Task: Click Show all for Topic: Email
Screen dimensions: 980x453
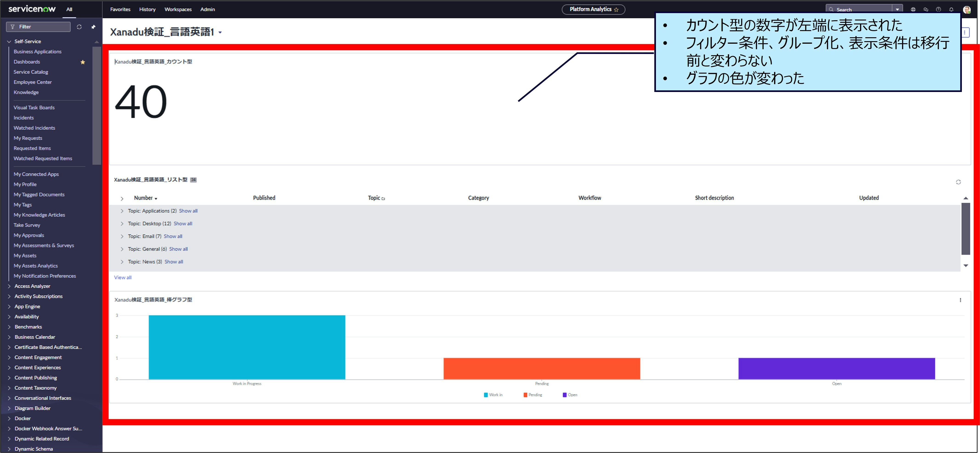Action: click(x=173, y=236)
